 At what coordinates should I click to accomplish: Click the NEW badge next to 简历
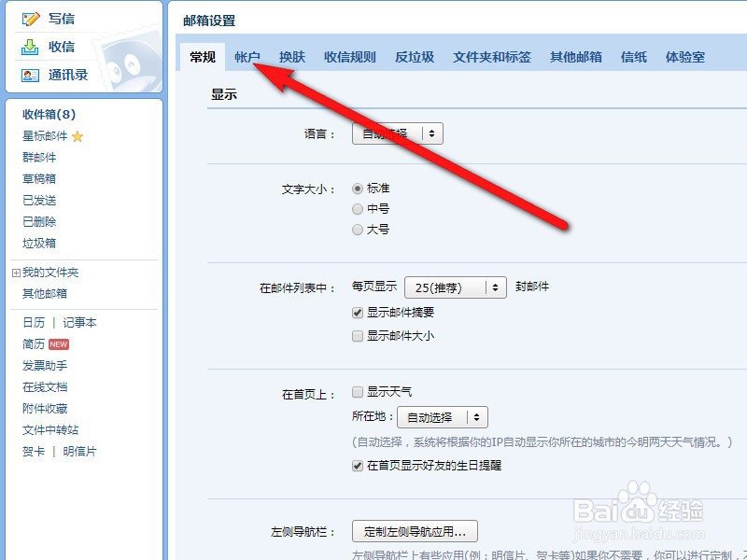(x=59, y=343)
